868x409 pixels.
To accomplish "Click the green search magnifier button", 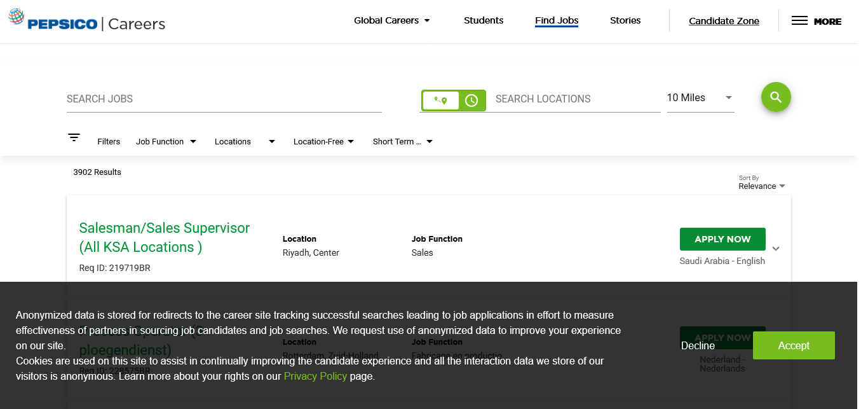I will [x=776, y=97].
